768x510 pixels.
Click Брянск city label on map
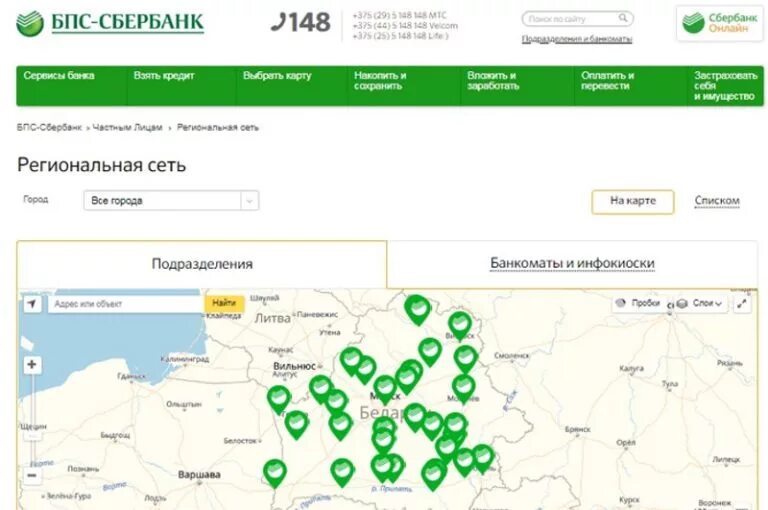pos(577,429)
